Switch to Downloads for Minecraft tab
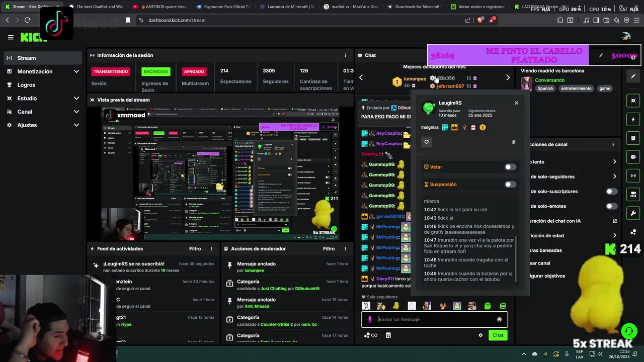The image size is (644, 362). (416, 7)
